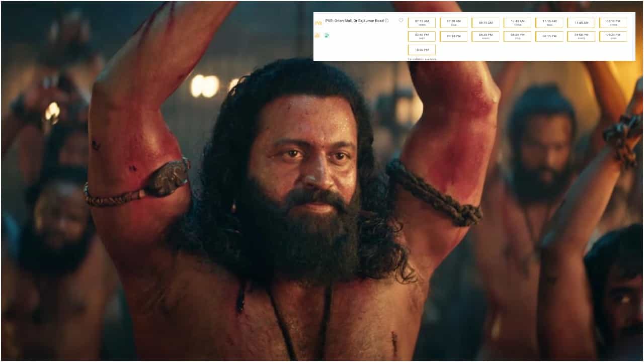Select the 07:50 AM show
This screenshot has height=362, width=644.
click(454, 23)
